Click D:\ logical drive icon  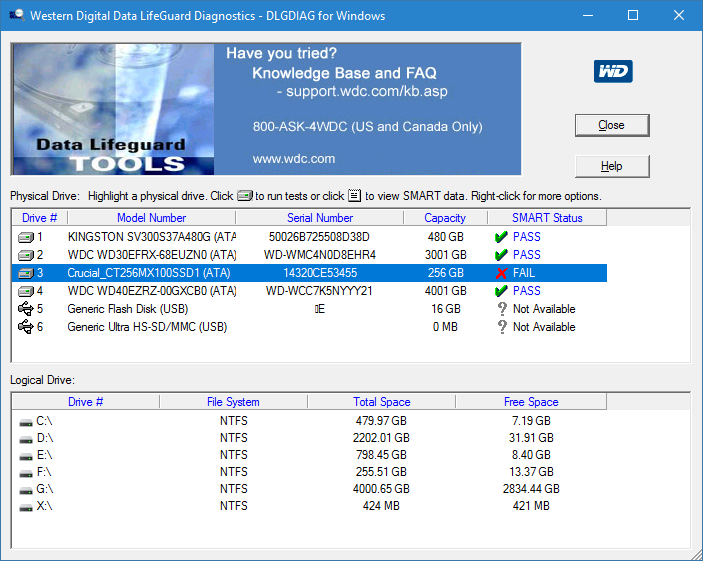pos(26,439)
